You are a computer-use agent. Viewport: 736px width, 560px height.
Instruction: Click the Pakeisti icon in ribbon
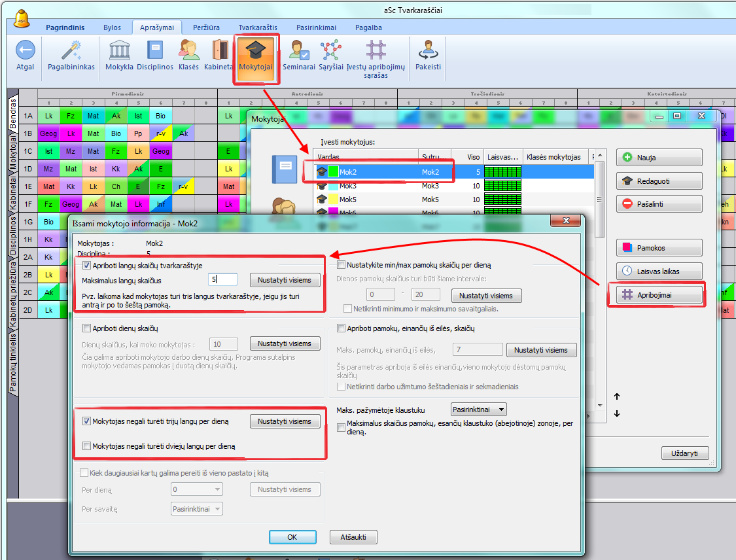click(x=429, y=51)
